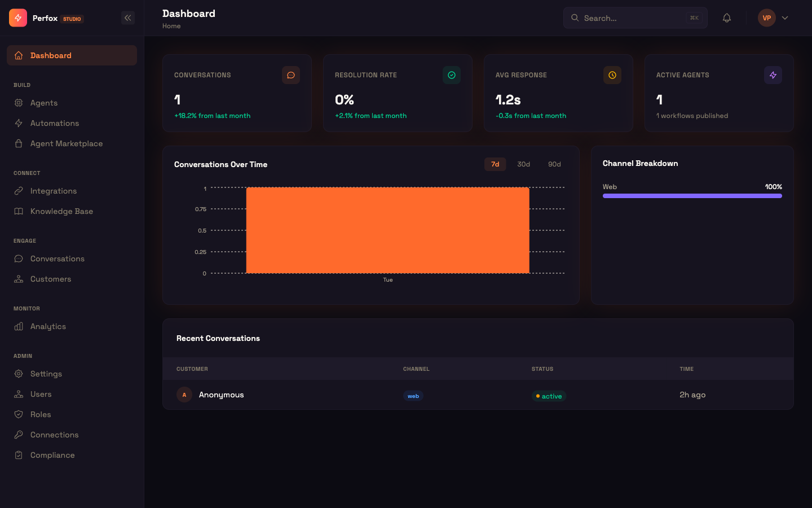Focus the Search input field
This screenshot has height=508, width=812.
(x=636, y=18)
